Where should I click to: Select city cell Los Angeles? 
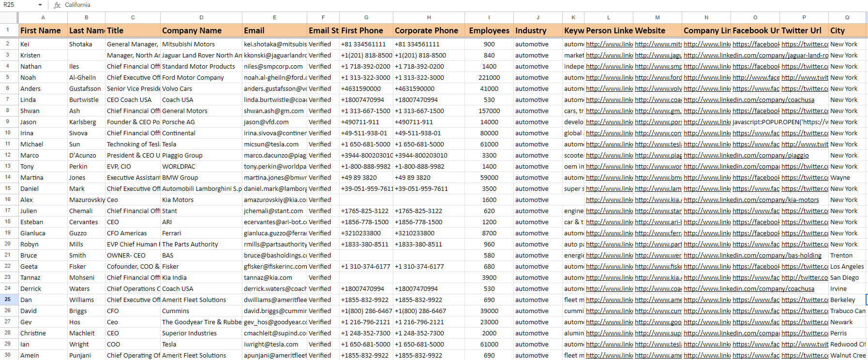coord(847,266)
